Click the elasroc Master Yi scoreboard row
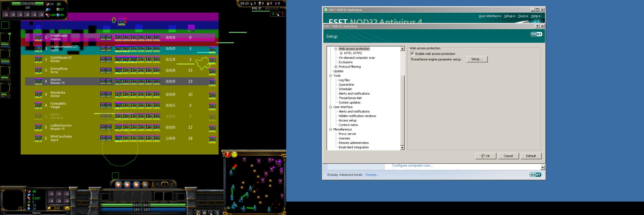The image size is (644, 215). [120, 81]
